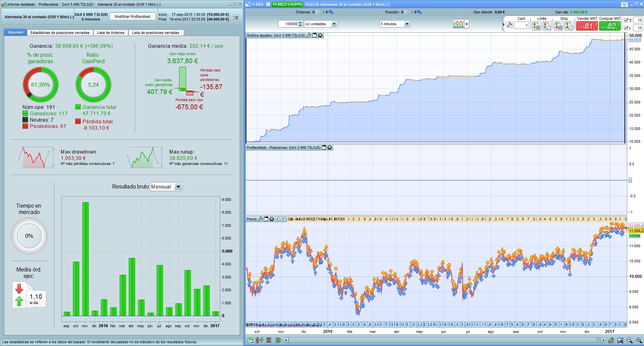644x346 pixels.
Task: Open the Lista de posiciones cerradas tab
Action: (x=156, y=33)
